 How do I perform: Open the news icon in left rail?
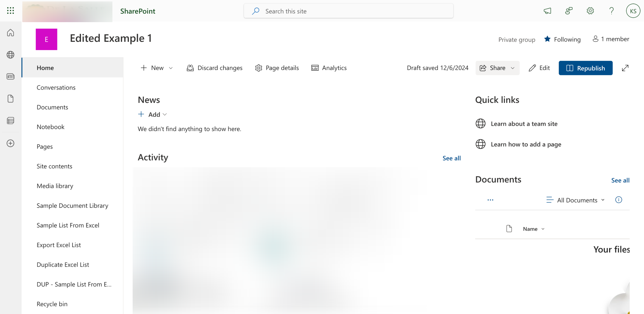point(10,76)
